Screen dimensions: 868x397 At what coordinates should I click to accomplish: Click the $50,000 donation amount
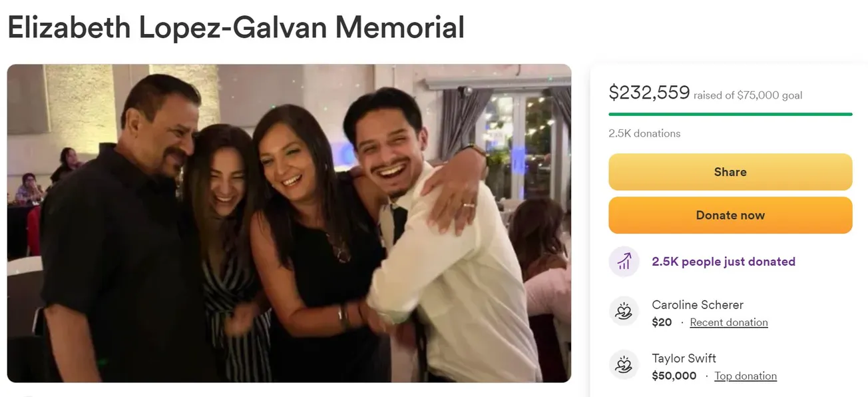pyautogui.click(x=674, y=376)
